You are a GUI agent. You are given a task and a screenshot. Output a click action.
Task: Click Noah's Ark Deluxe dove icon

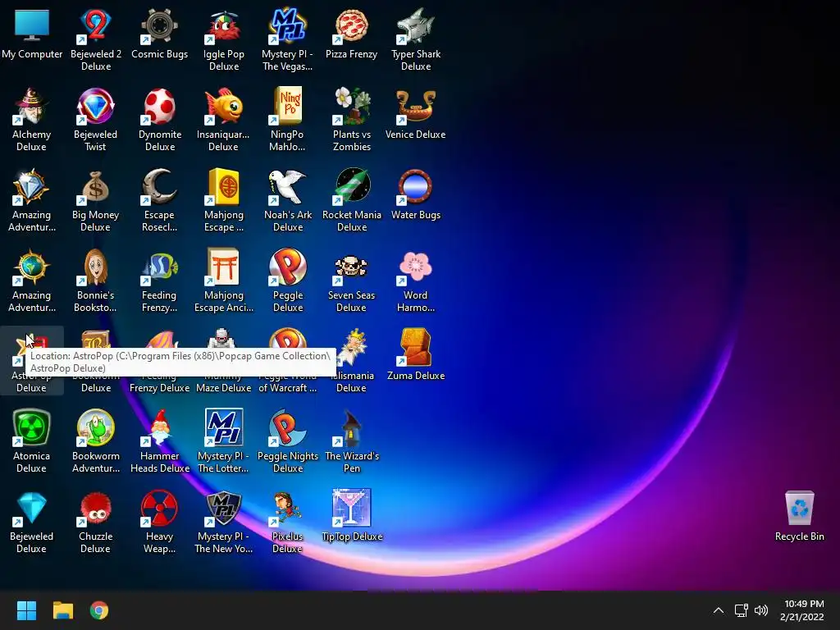click(x=288, y=186)
